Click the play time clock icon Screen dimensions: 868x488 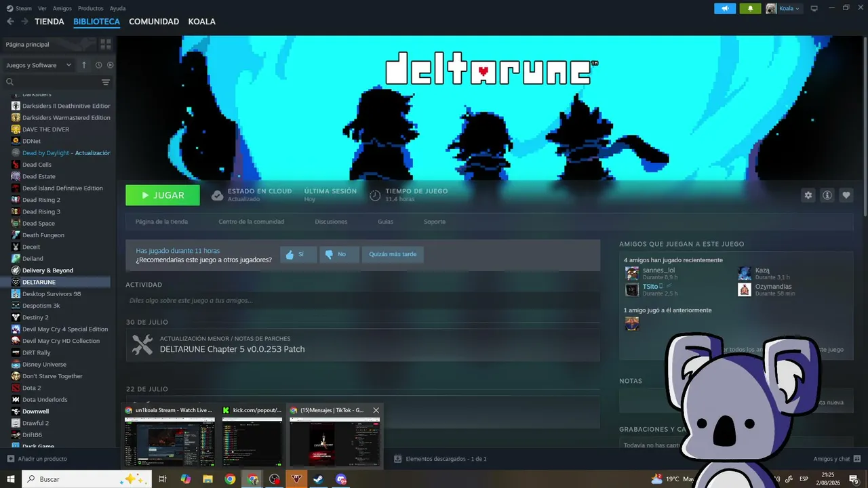click(x=375, y=195)
